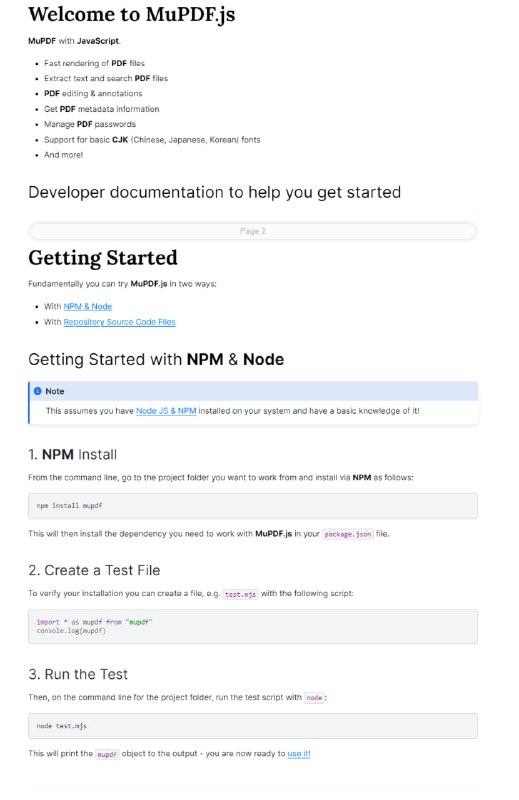Click the Note info icon
519x800 pixels.
click(37, 391)
